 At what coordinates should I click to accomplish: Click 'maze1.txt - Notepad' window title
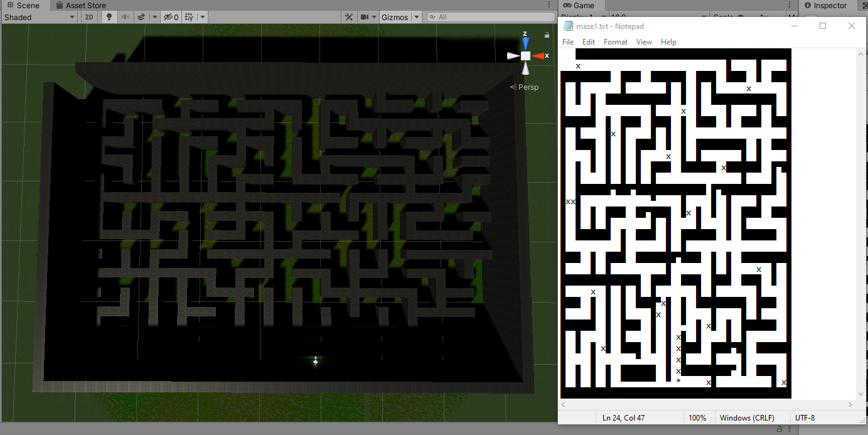coord(609,26)
